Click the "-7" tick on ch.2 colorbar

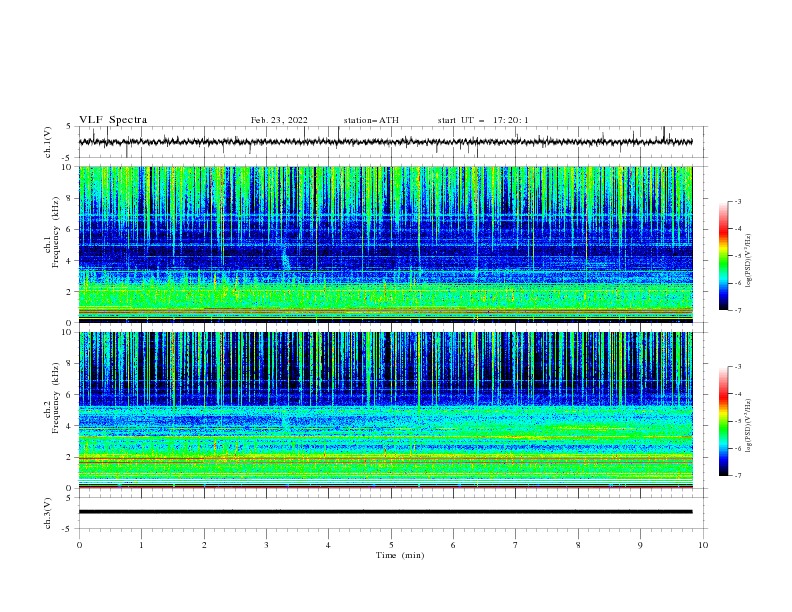point(738,476)
